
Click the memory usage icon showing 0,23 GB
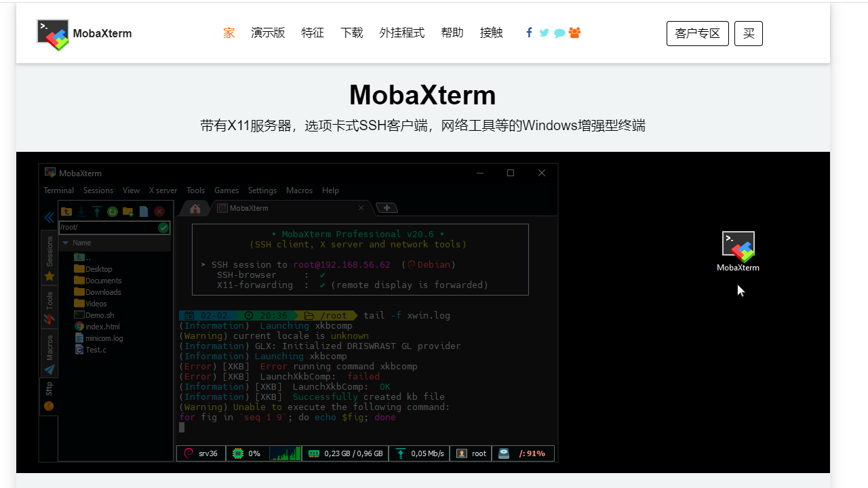coord(313,453)
